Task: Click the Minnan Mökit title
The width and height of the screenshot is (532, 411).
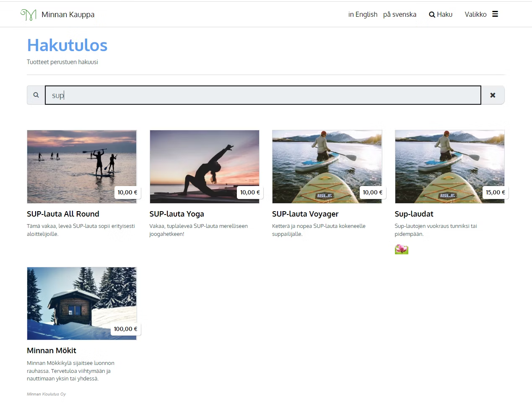Action: (52, 351)
